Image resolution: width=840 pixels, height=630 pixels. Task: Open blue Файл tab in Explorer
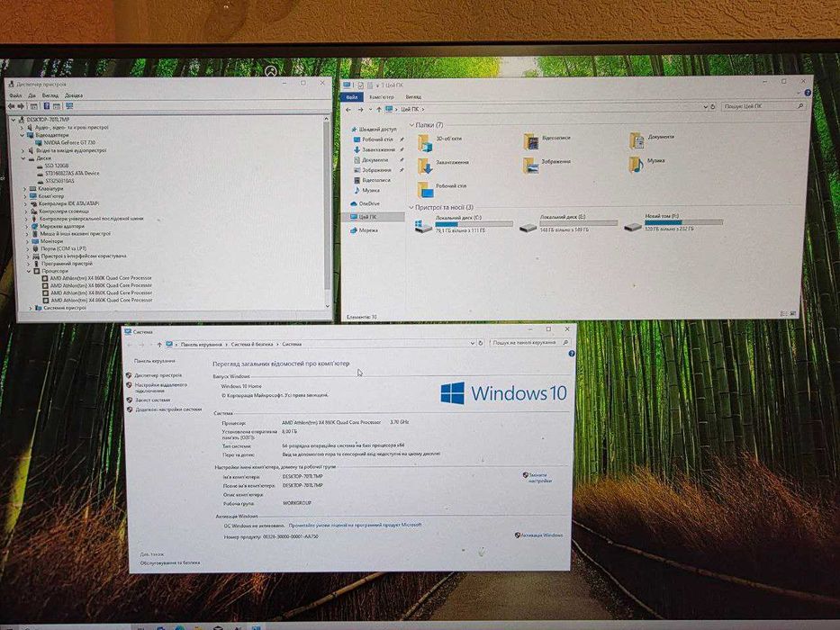(352, 97)
